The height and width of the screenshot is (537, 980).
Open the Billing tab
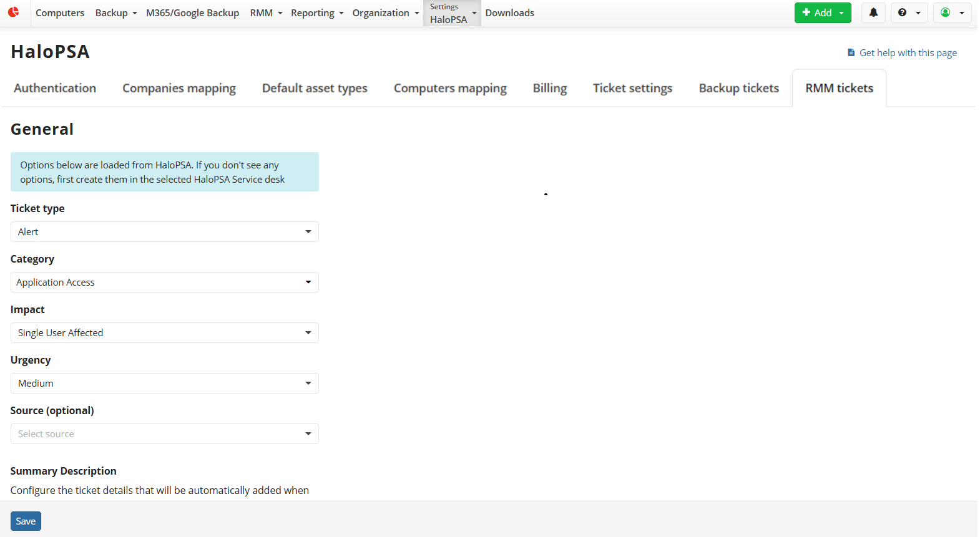click(x=549, y=89)
